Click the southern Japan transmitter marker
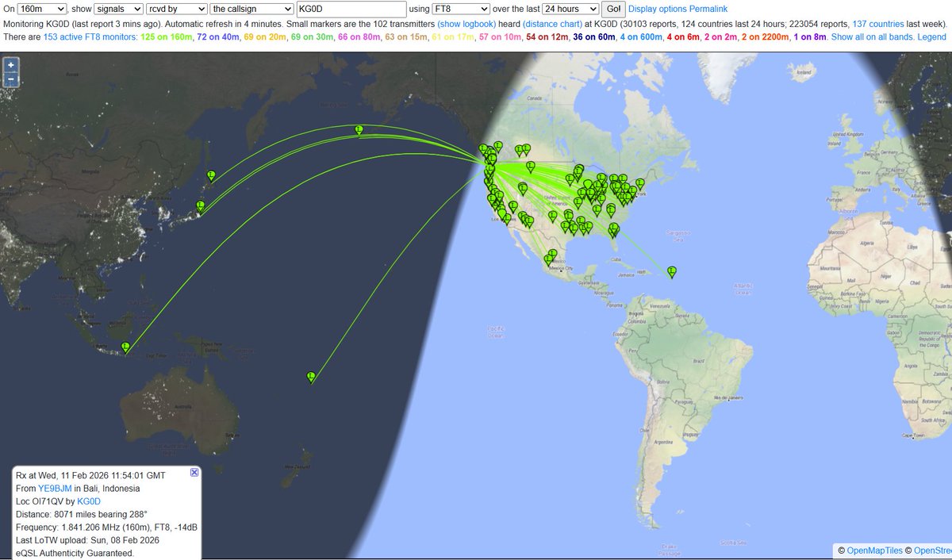This screenshot has height=560, width=952. coord(200,205)
